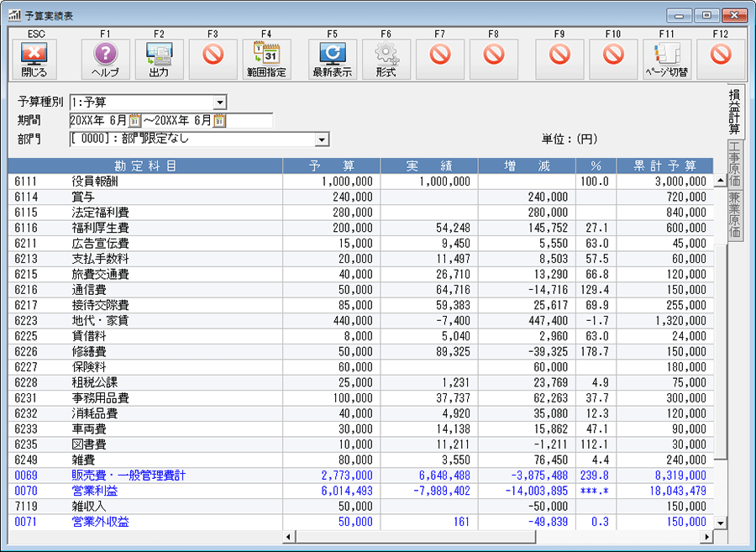Click the vertical scrollbar down arrow
The height and width of the screenshot is (552, 756).
721,523
